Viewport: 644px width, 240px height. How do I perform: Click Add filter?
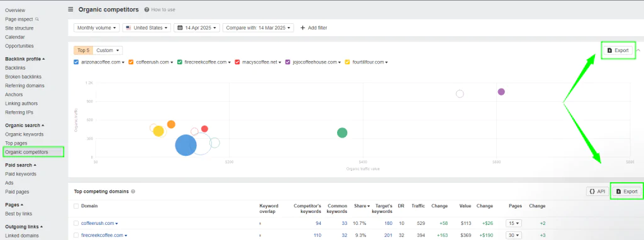click(x=314, y=28)
